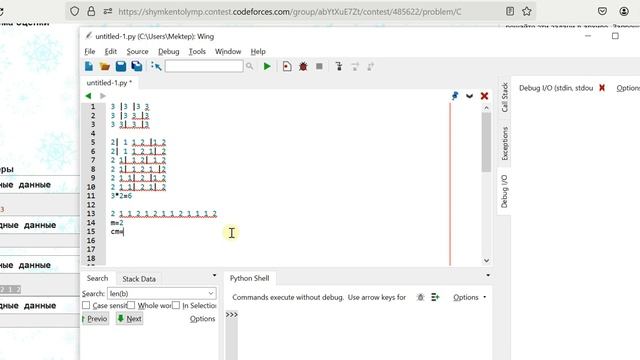
Task: Switch to the Stack Data tab
Action: click(x=139, y=279)
